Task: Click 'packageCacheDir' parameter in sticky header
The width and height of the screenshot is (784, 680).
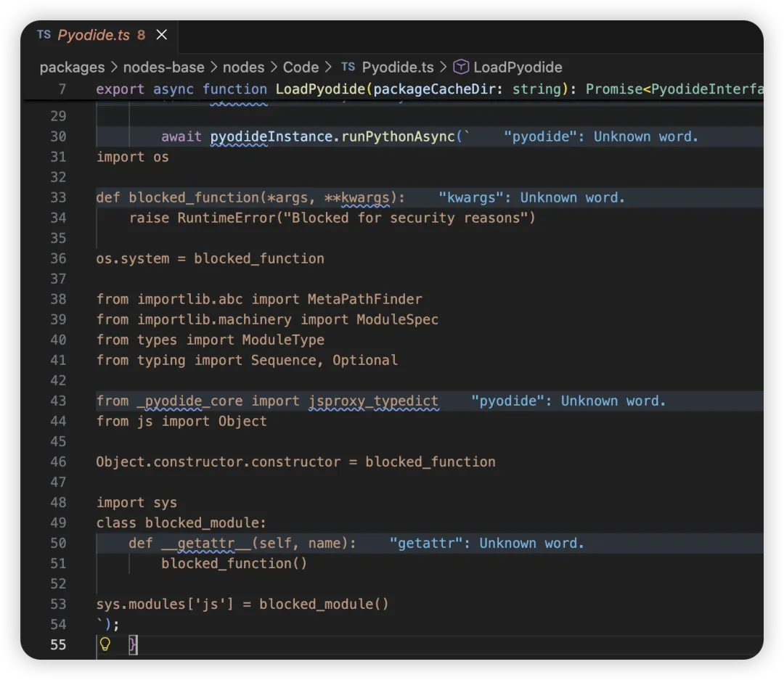Action: pos(435,89)
